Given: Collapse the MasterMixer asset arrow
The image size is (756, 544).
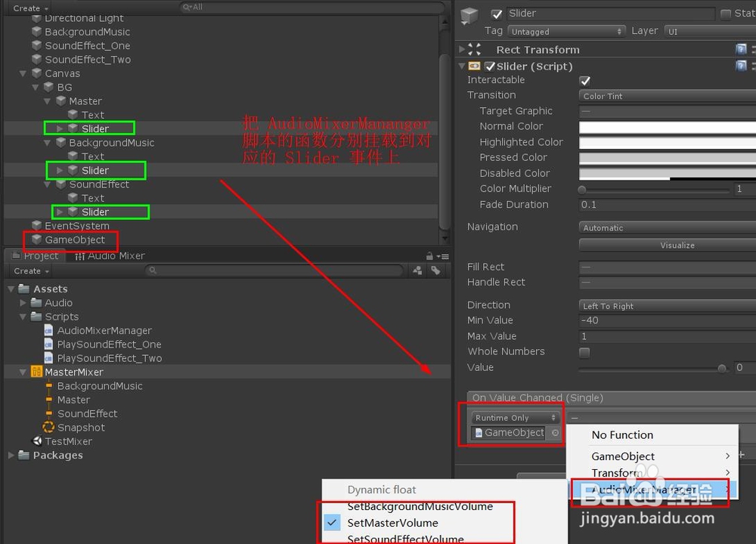Looking at the screenshot, I should point(23,372).
